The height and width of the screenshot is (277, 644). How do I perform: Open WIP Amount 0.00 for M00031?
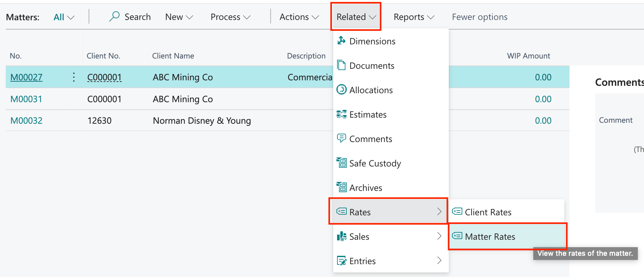pyautogui.click(x=543, y=99)
